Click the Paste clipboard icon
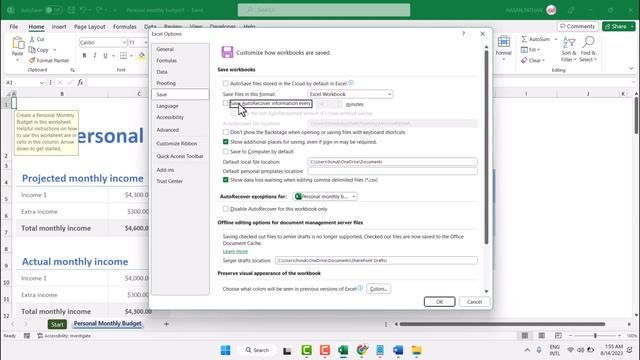 [x=18, y=43]
